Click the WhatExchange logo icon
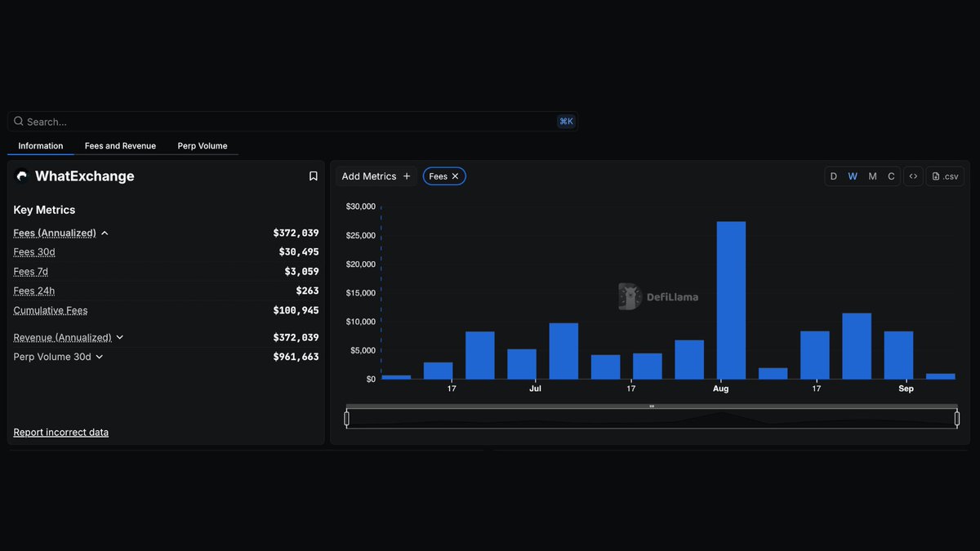The width and height of the screenshot is (980, 551). pyautogui.click(x=22, y=176)
